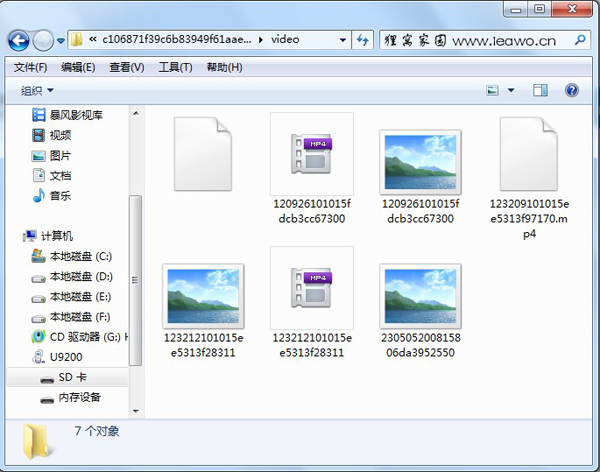The image size is (600, 472).
Task: Click file name 230505200815806da3952550
Action: pos(421,345)
